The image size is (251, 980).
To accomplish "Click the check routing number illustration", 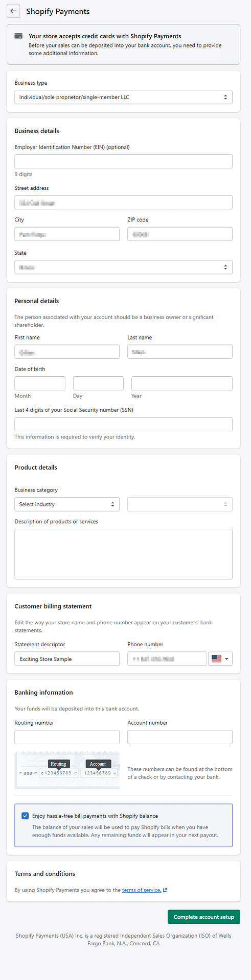I will coord(67,769).
